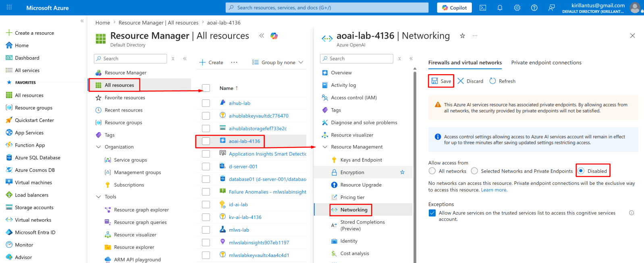644x263 pixels.
Task: Tick the checkbox for mlws-lab
Action: point(206,230)
